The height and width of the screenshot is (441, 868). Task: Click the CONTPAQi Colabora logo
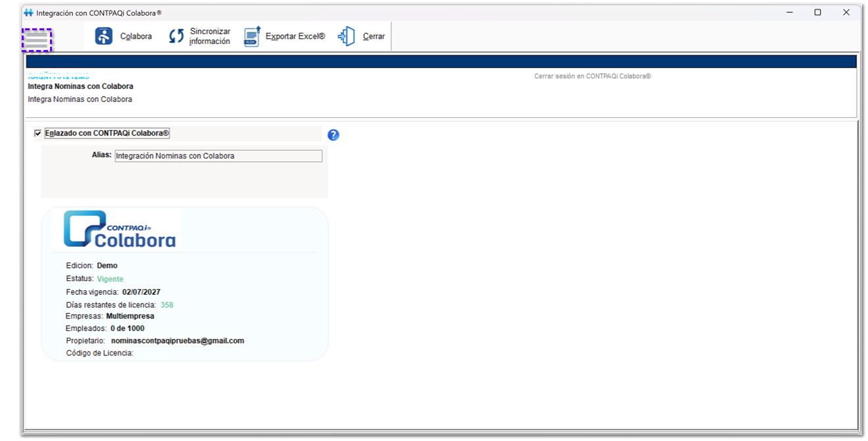pos(119,229)
